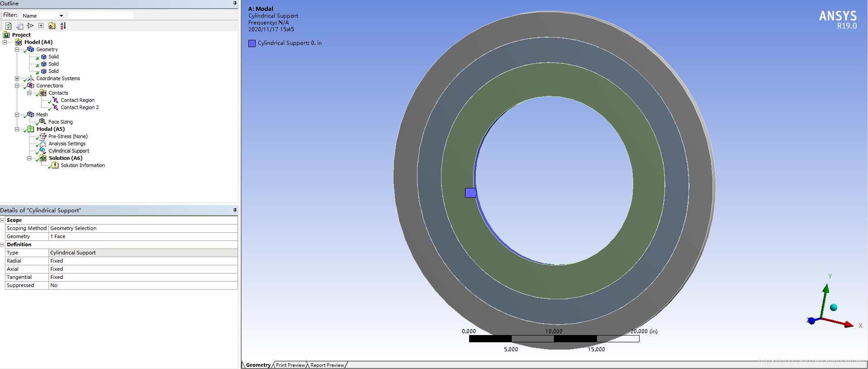868x369 pixels.
Task: Select the Cylindrical Support tree icon
Action: pos(43,151)
